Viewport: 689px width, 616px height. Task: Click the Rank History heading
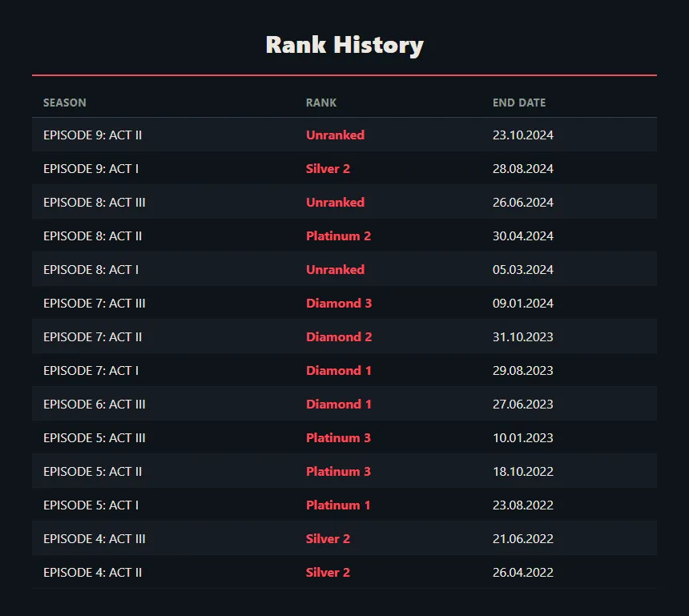coord(344,45)
